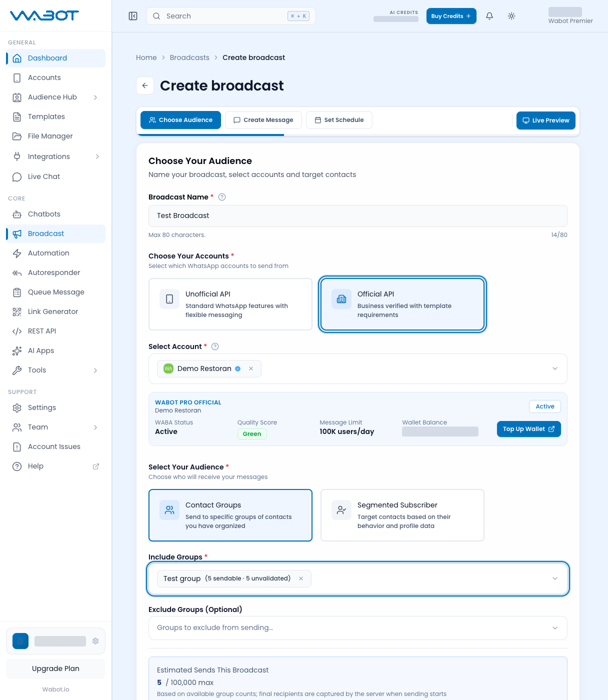
Task: Click the user avatar at sidebar bottom
Action: [20, 641]
